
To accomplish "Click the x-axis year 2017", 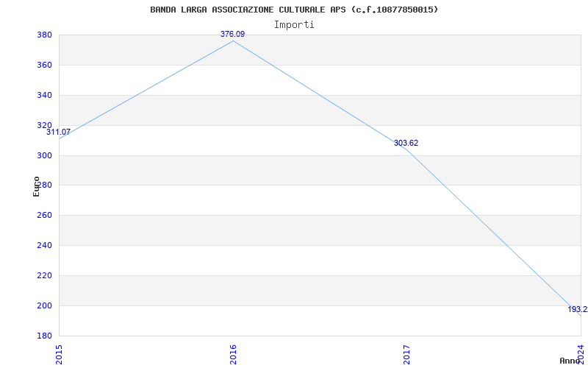I will point(407,355).
